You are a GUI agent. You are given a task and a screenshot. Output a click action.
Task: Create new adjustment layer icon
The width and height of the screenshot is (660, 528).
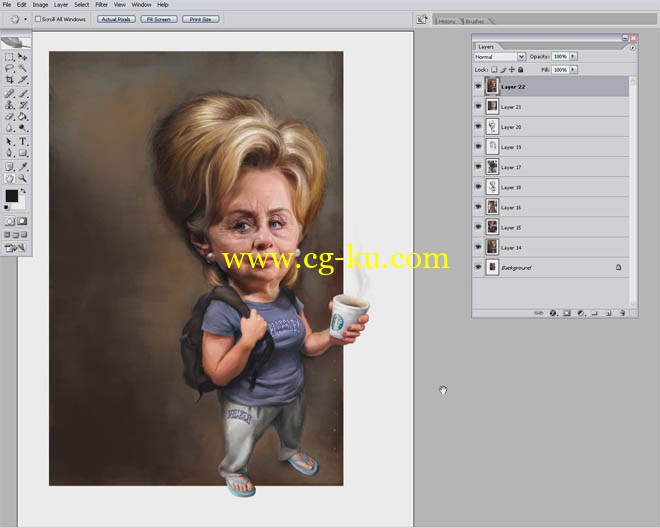(581, 313)
